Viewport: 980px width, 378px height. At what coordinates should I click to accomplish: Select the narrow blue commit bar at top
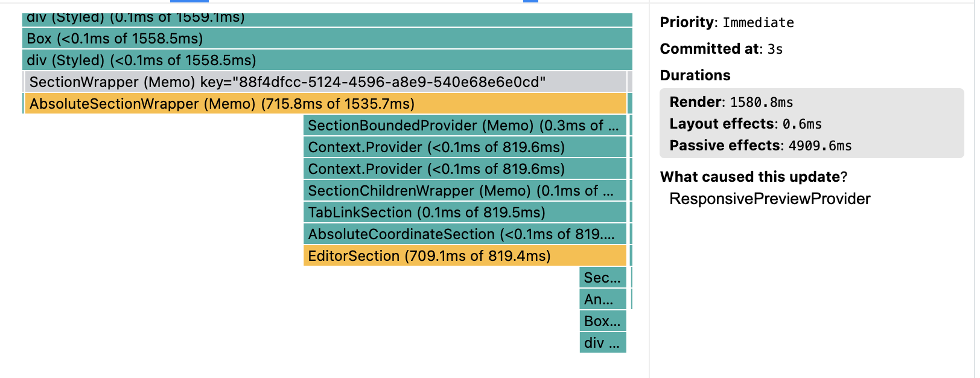(530, 1)
